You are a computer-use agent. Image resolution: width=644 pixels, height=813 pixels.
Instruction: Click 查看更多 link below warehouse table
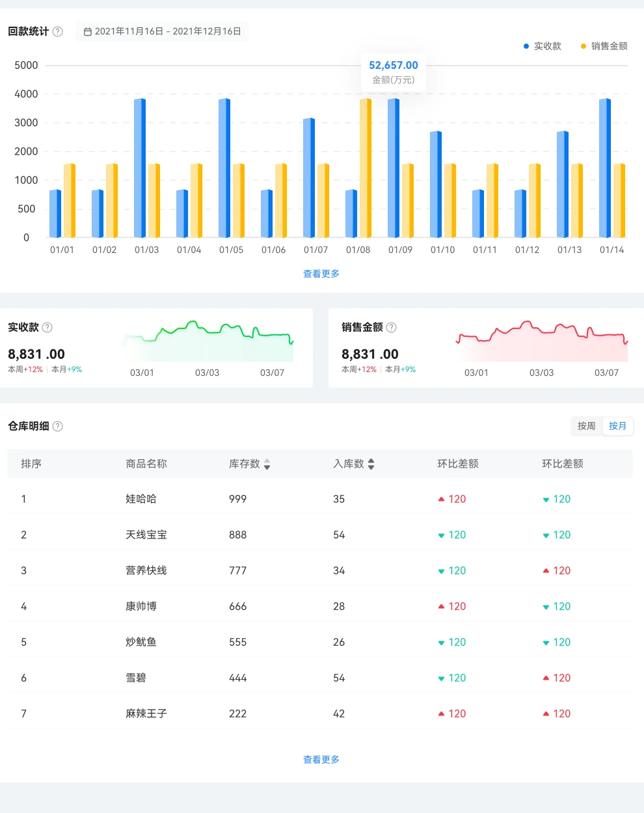tap(321, 760)
